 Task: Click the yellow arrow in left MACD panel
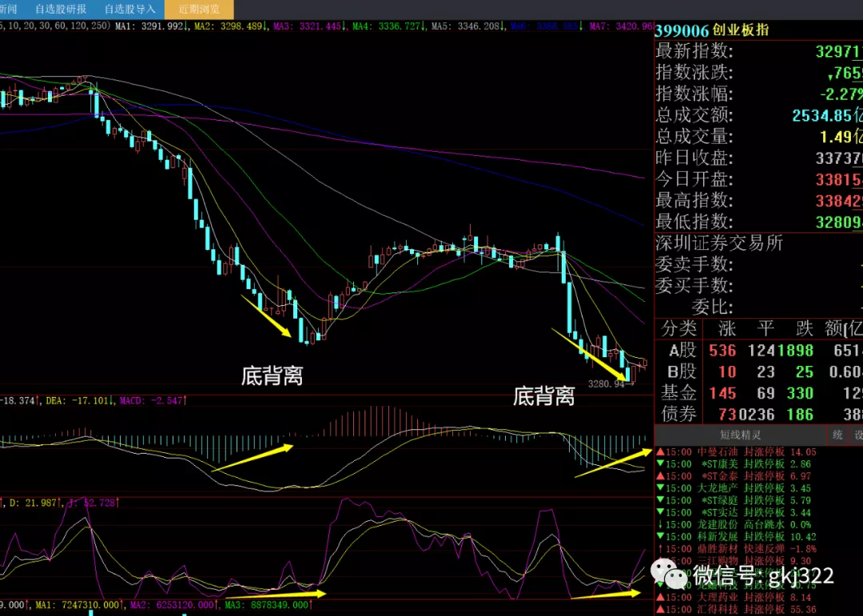coord(253,457)
